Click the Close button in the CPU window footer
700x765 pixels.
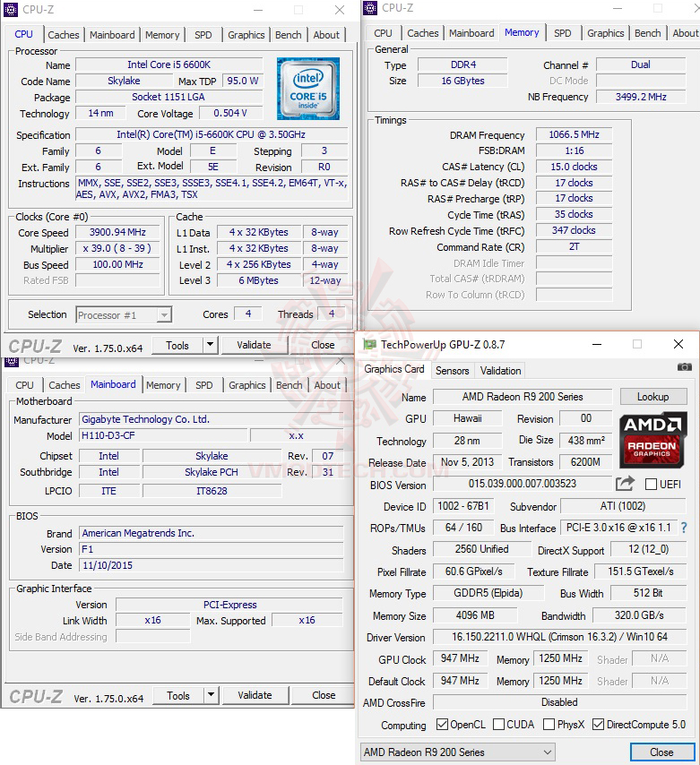tap(323, 345)
